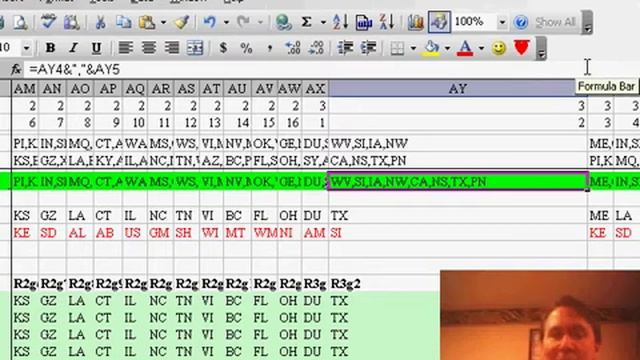Click the grayed Redo arrow
Image resolution: width=640 pixels, height=360 pixels.
pyautogui.click(x=244, y=22)
